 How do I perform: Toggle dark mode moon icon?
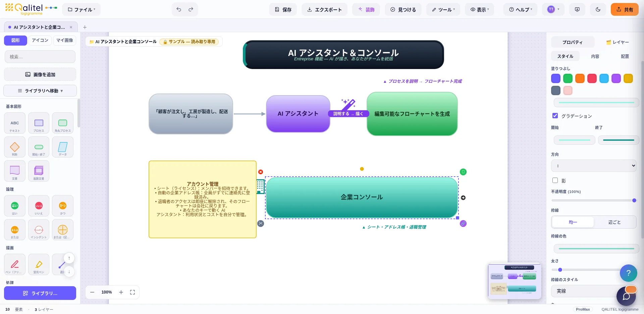(598, 9)
